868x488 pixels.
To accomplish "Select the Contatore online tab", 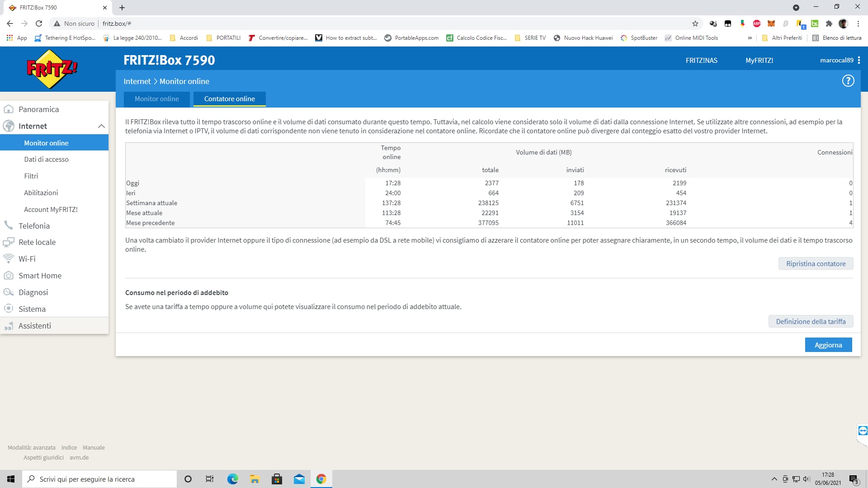I will coord(229,99).
